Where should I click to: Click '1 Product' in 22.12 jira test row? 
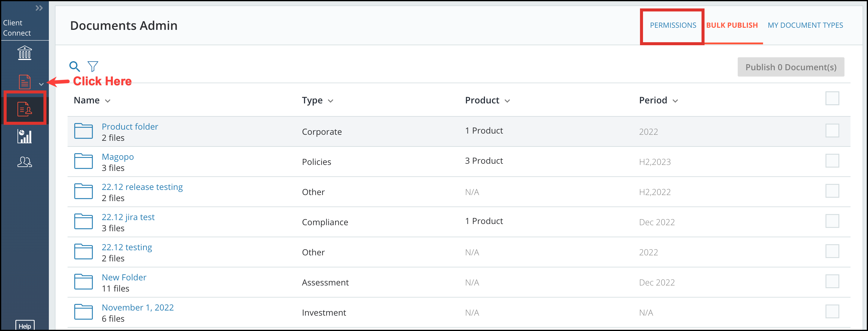point(484,221)
